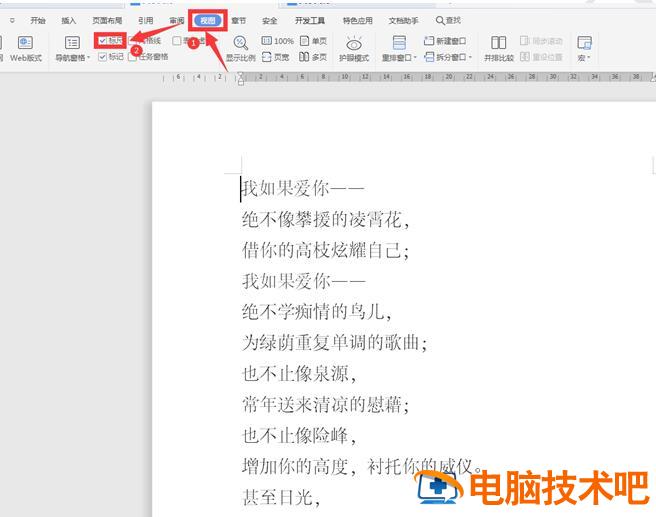Image resolution: width=656 pixels, height=517 pixels.
Task: Click the 重设位置 reset position icon
Action: tap(525, 57)
